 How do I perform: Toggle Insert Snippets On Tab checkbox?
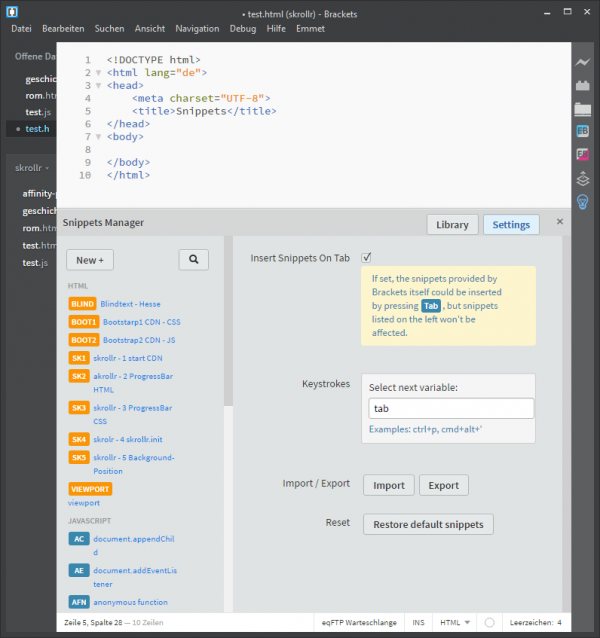[x=366, y=257]
